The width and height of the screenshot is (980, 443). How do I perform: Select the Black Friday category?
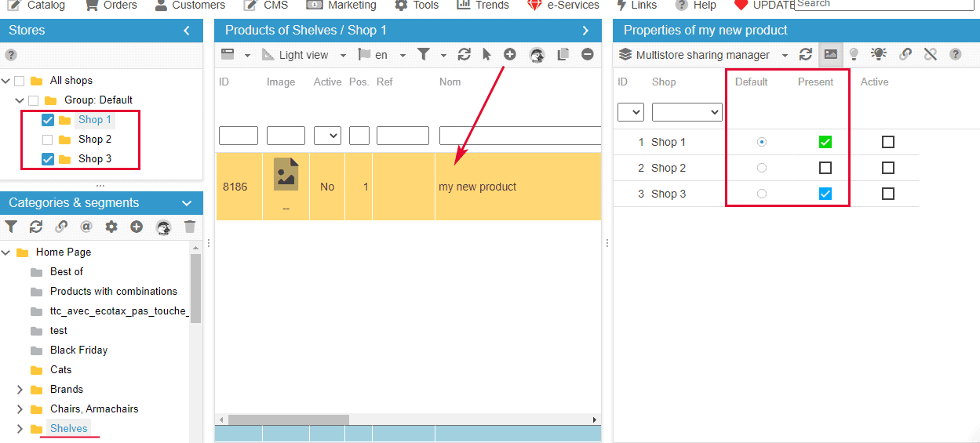(x=78, y=350)
